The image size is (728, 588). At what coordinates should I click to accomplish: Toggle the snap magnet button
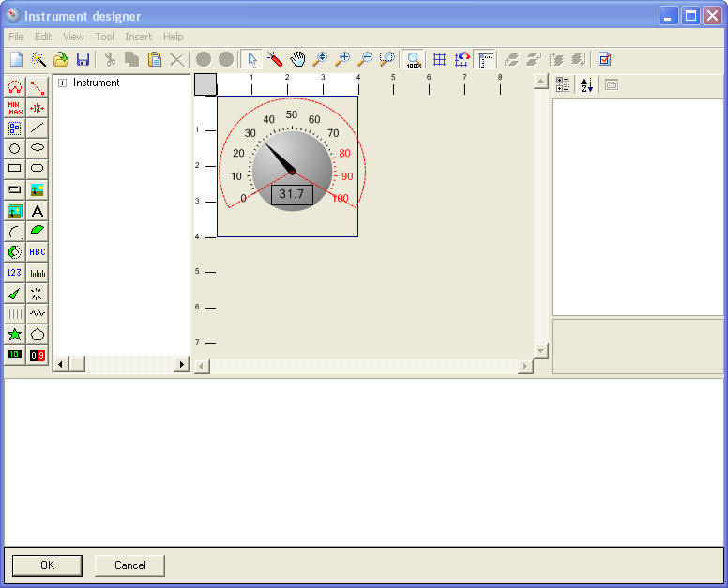click(x=463, y=59)
